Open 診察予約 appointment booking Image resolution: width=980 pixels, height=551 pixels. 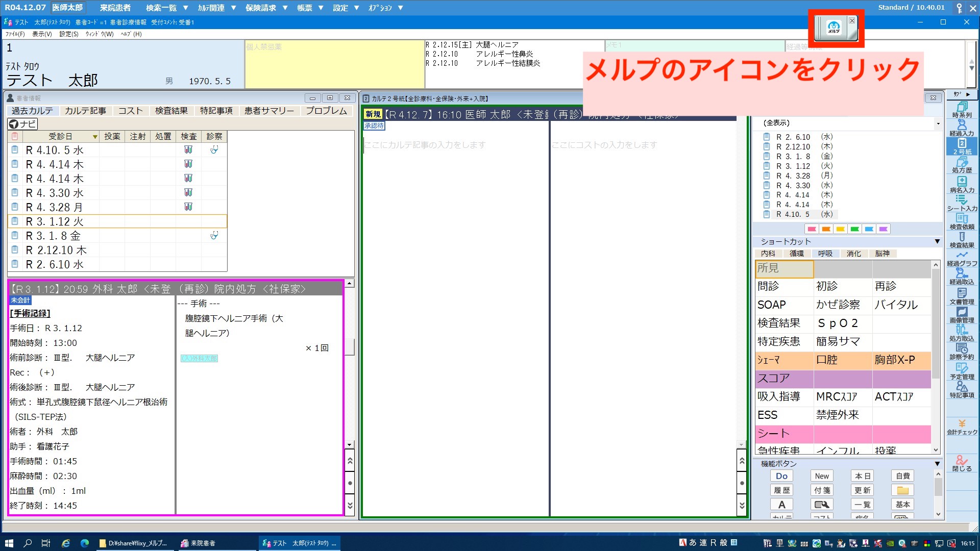pyautogui.click(x=962, y=352)
